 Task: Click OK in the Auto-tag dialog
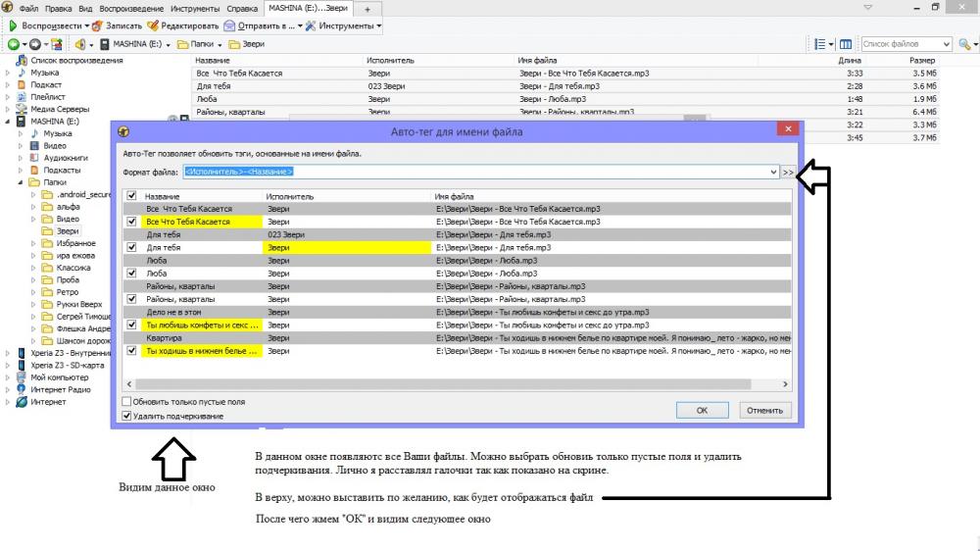702,410
